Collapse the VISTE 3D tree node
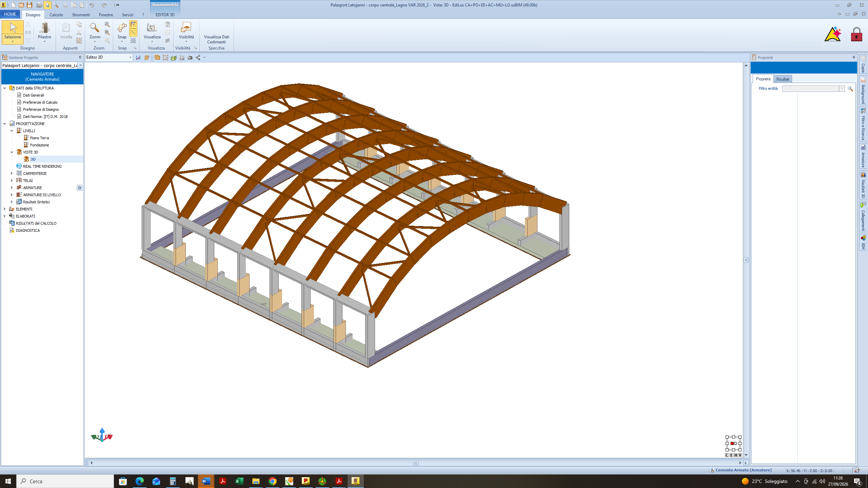This screenshot has width=868, height=488. coord(12,152)
